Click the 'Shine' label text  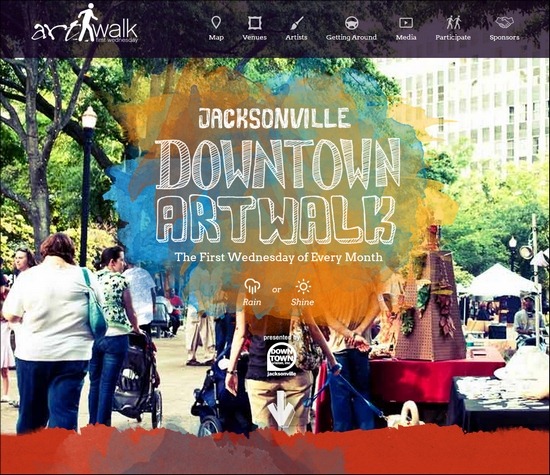pos(302,302)
